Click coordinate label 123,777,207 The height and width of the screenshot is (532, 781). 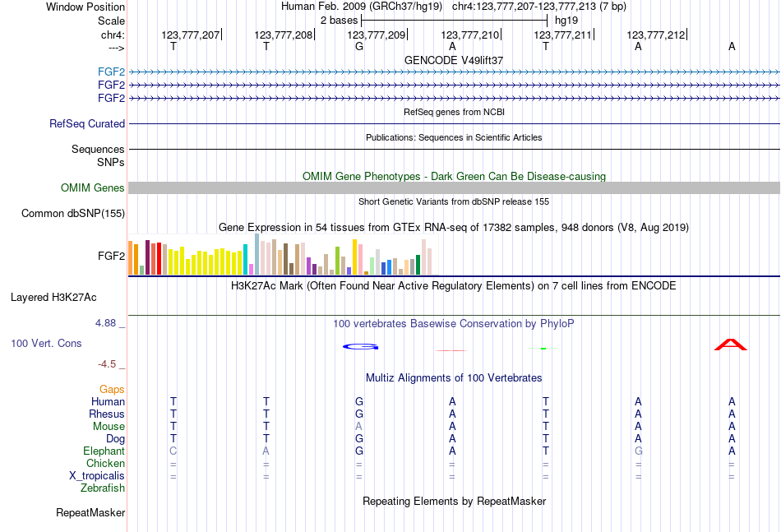point(190,35)
